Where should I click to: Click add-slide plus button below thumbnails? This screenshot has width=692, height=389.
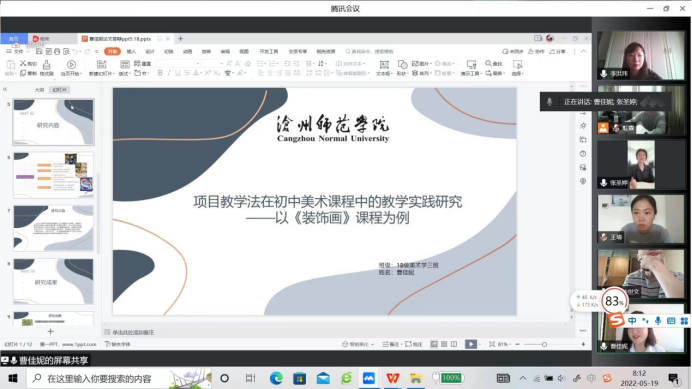[x=50, y=331]
